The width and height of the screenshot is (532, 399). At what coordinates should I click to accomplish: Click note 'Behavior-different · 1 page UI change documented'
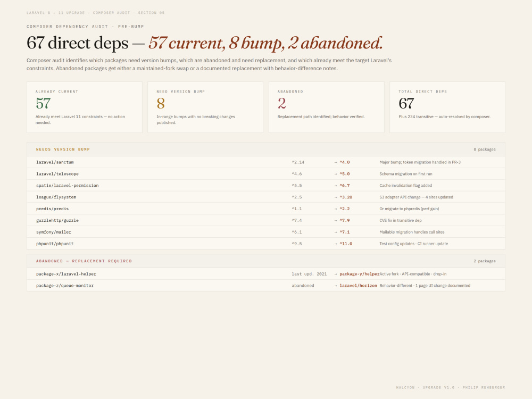(x=425, y=286)
